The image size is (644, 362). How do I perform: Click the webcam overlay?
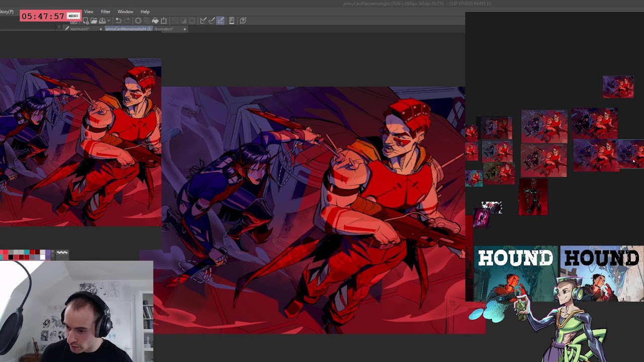tap(76, 311)
